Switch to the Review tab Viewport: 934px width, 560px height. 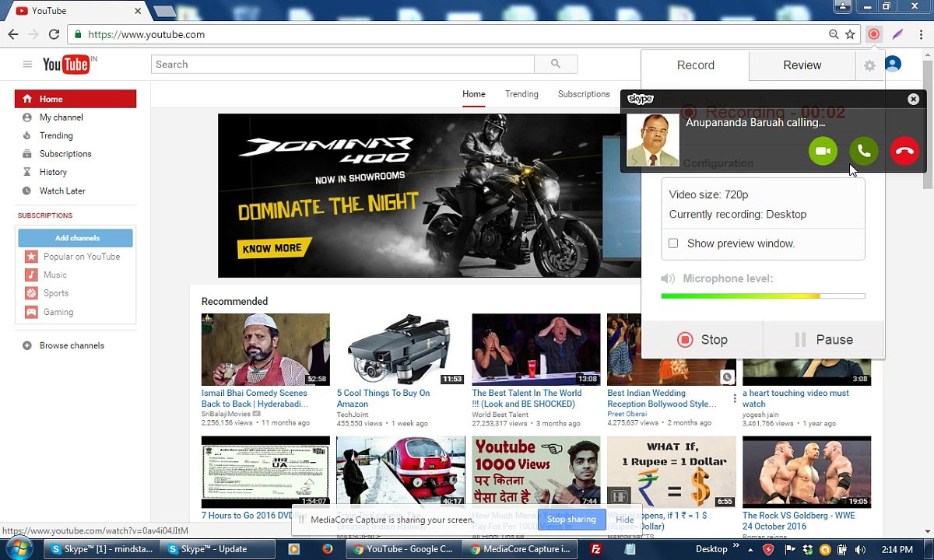(802, 65)
